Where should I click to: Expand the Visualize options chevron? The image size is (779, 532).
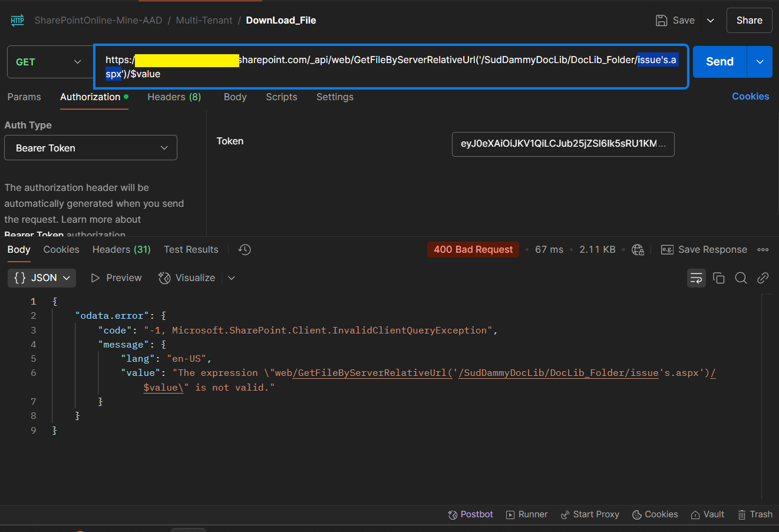click(232, 278)
